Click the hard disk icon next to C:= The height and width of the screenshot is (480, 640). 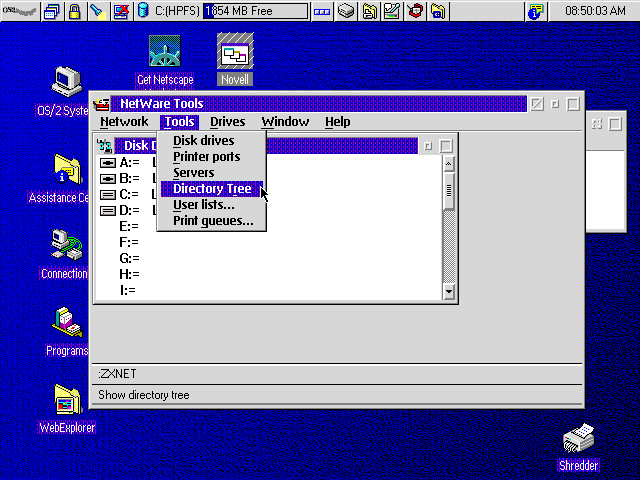108,195
